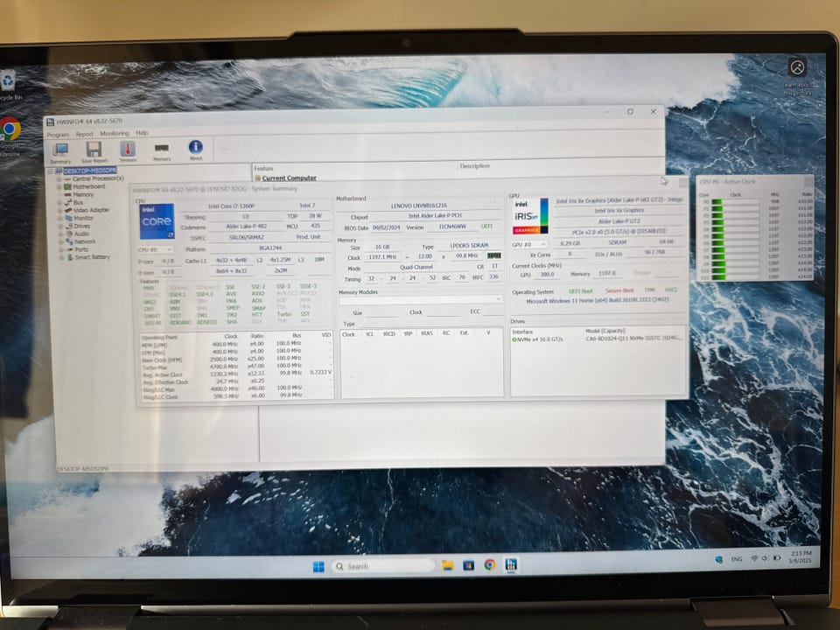This screenshot has width=840, height=630.
Task: Expand the Drives tree node
Action: pos(60,226)
